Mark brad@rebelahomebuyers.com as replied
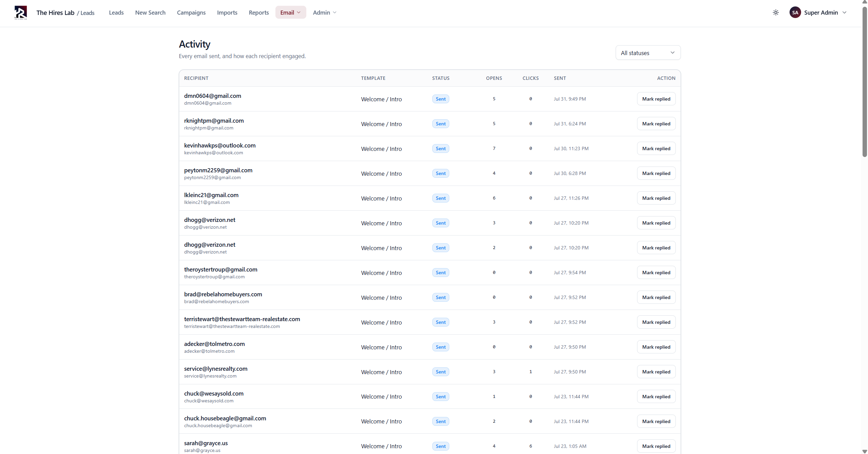This screenshot has height=454, width=868. tap(656, 297)
